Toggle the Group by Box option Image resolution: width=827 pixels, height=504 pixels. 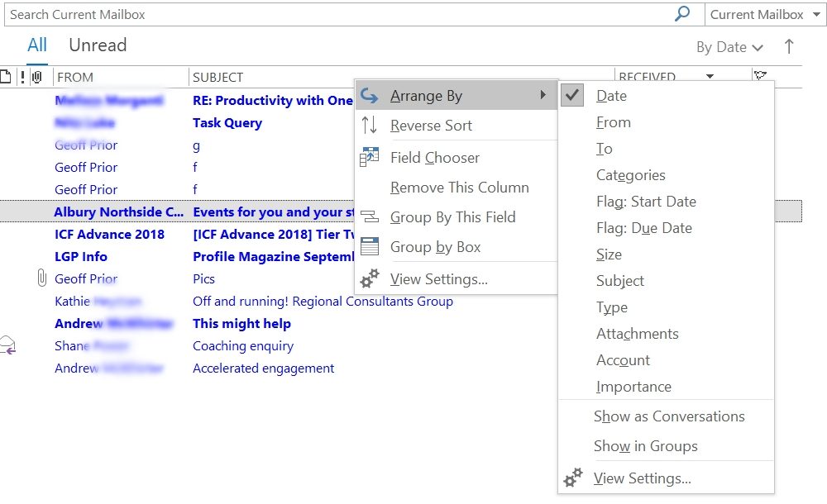pyautogui.click(x=457, y=247)
